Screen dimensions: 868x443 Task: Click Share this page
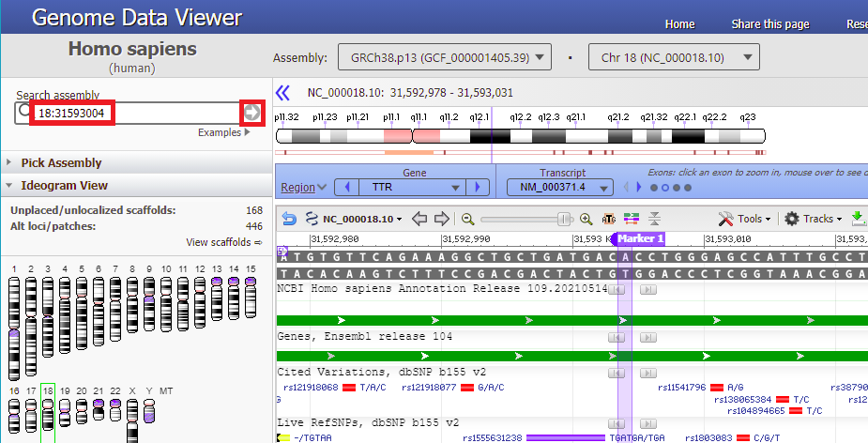770,23
